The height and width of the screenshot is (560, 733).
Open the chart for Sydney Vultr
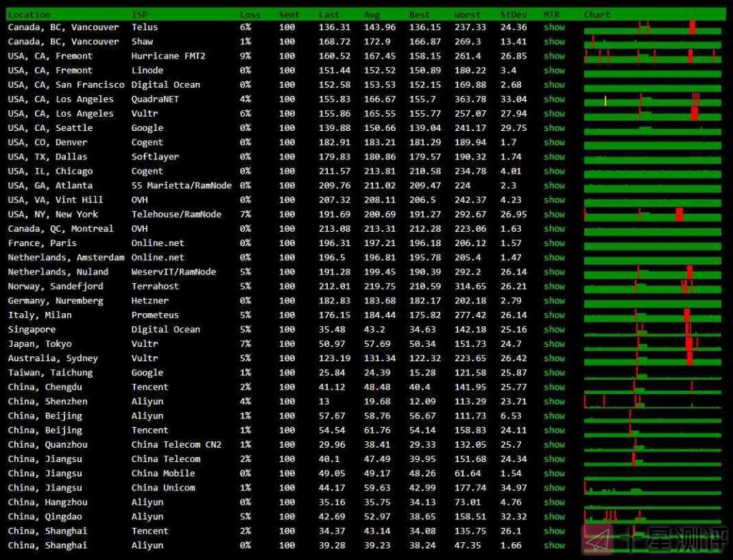click(x=653, y=358)
